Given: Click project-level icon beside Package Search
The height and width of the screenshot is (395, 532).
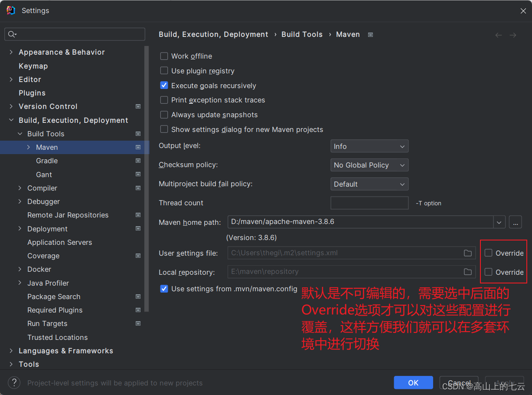Looking at the screenshot, I should point(138,296).
